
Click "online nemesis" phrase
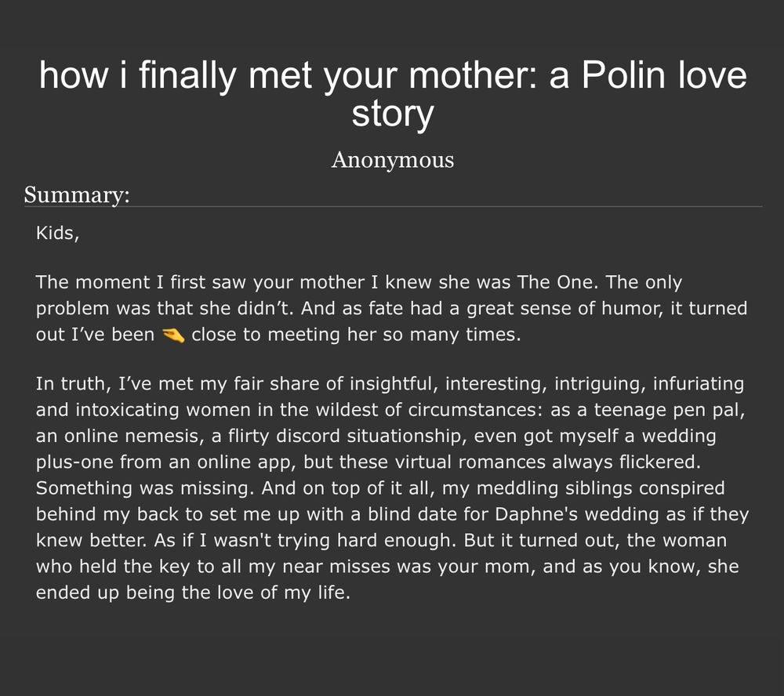point(121,435)
